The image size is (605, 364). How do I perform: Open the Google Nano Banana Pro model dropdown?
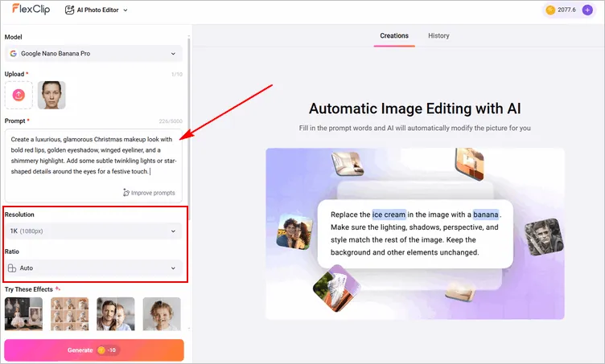tap(93, 54)
